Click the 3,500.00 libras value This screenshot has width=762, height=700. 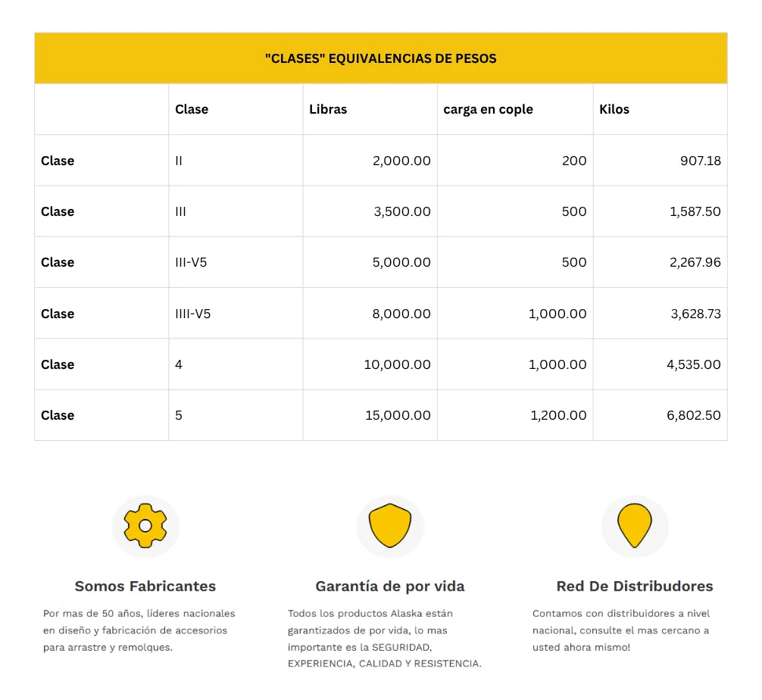click(402, 211)
